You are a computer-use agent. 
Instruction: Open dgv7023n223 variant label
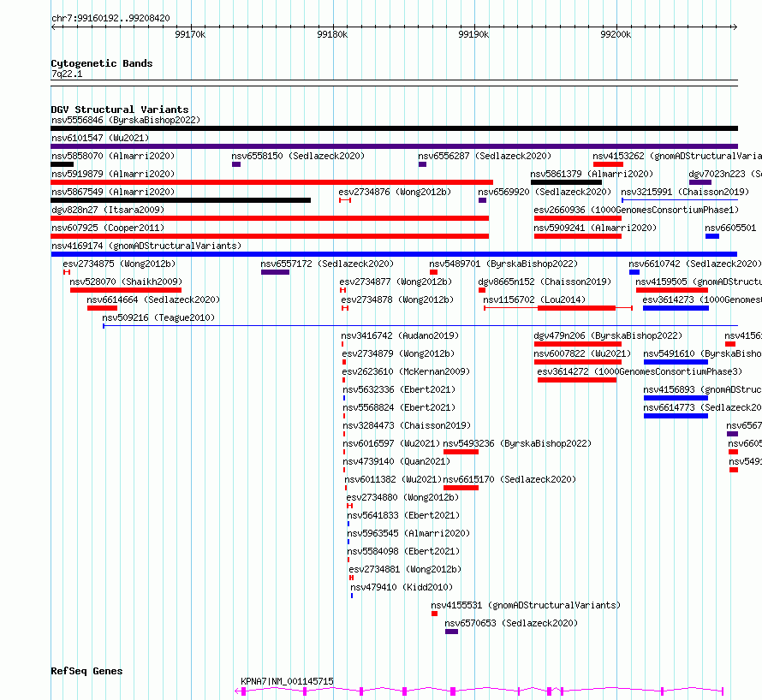(x=725, y=174)
